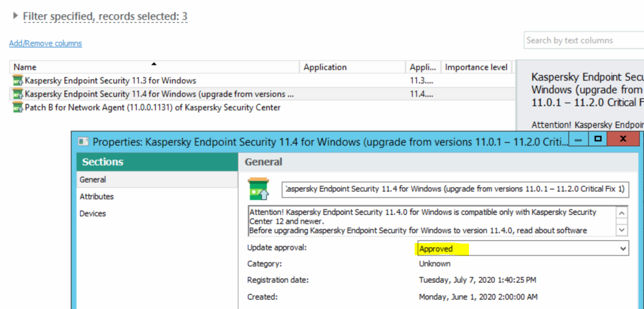Click the Search by text columns field
The width and height of the screenshot is (644, 309).
(x=583, y=41)
